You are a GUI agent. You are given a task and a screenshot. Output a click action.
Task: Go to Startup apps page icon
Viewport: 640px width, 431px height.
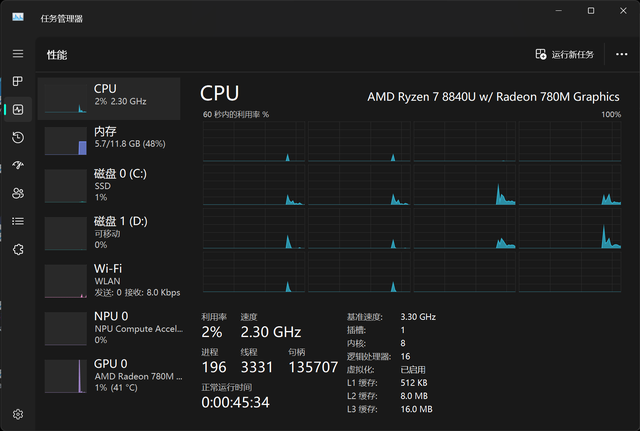point(18,165)
